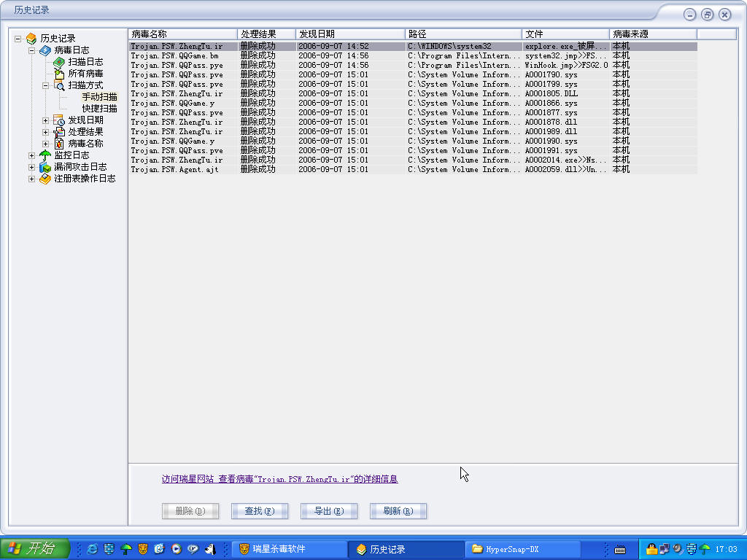
Task: Select 扫描日志 tree item
Action: click(x=85, y=62)
